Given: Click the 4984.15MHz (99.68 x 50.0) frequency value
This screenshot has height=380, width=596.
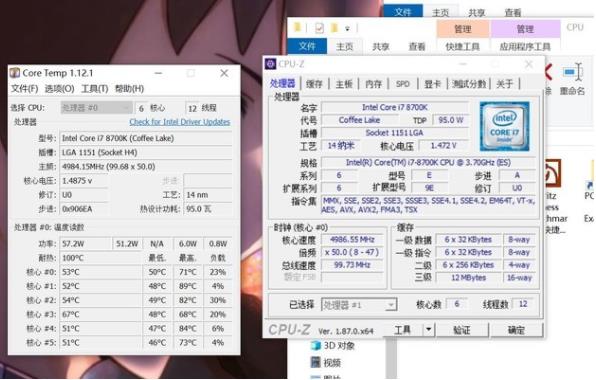Looking at the screenshot, I should tap(146, 166).
